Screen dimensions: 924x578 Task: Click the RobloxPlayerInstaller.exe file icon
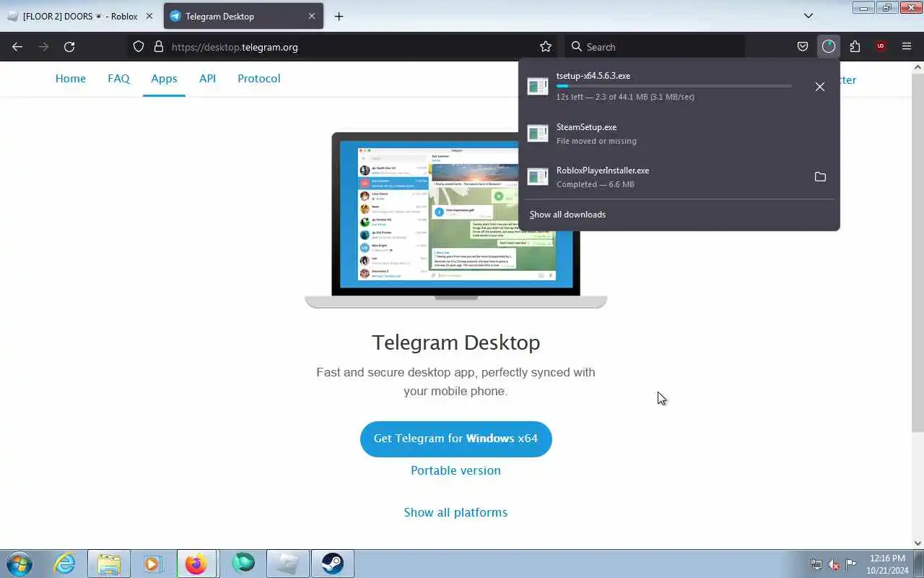coord(538,177)
